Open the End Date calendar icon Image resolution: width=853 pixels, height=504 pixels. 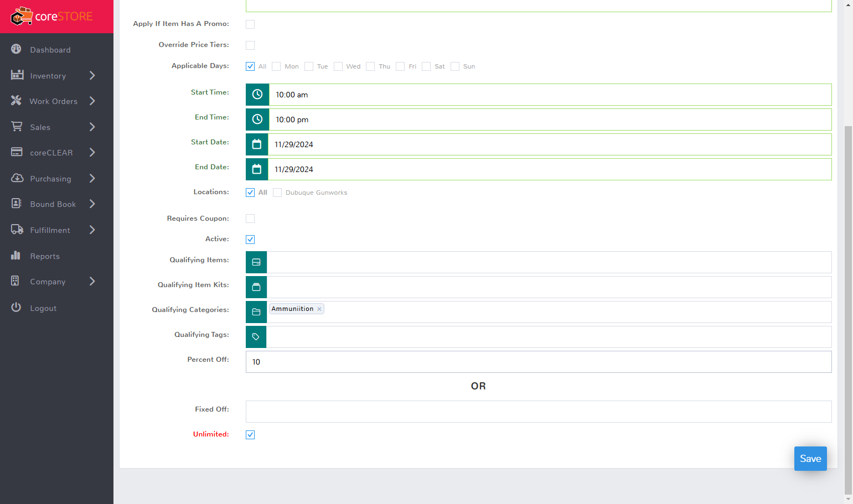coord(257,169)
